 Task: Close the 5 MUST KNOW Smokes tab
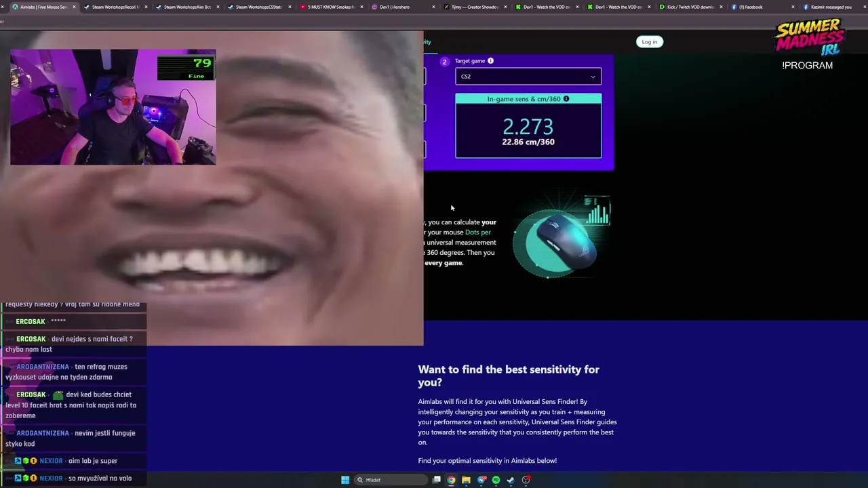coord(361,7)
